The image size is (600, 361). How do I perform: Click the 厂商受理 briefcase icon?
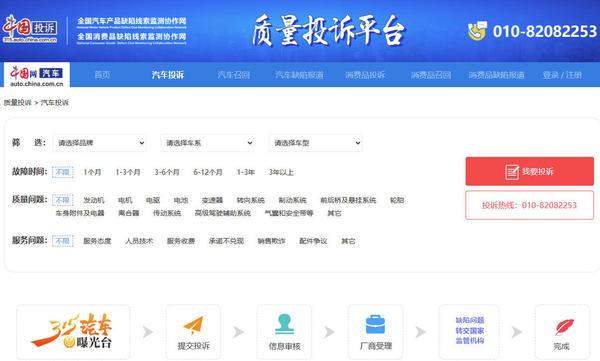375,325
